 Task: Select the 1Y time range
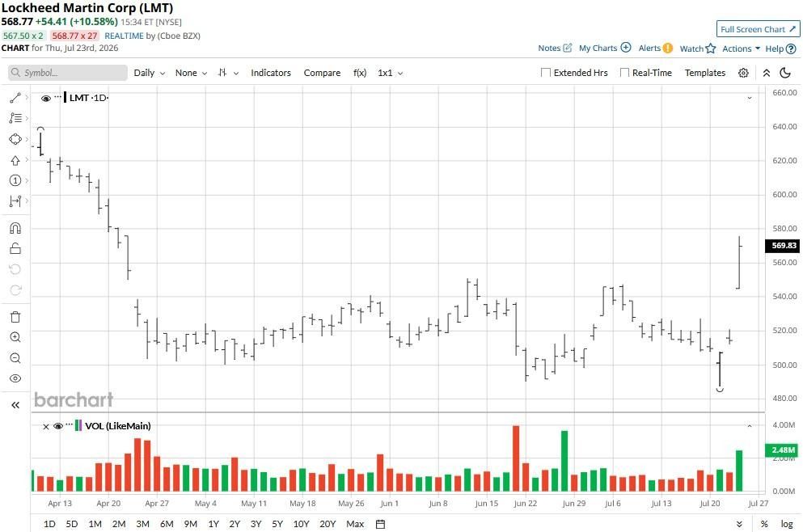213,524
